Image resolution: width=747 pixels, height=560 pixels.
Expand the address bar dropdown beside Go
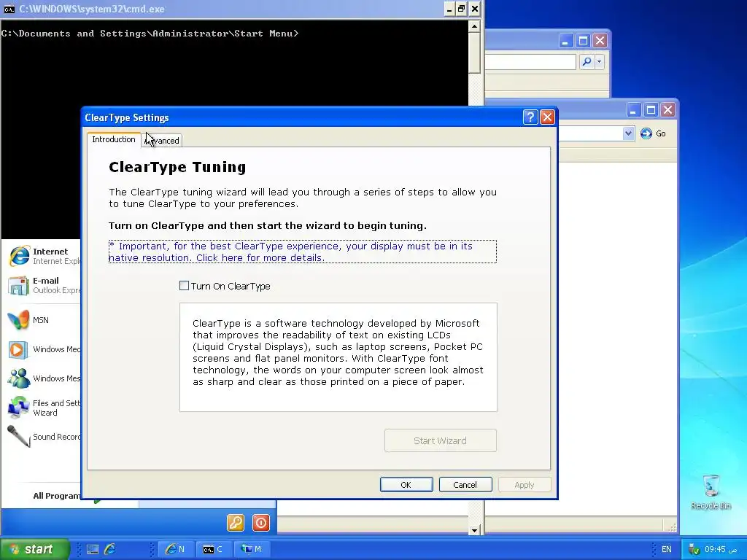point(628,134)
